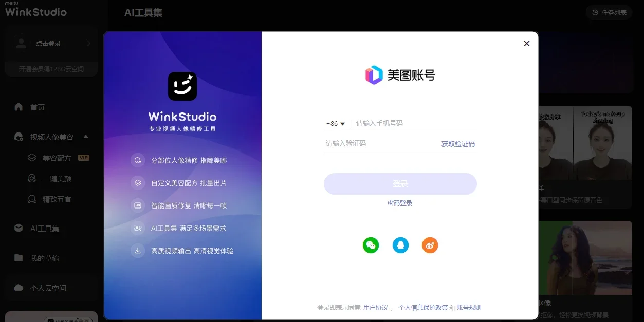This screenshot has height=322, width=644.
Task: Click the 精致五官 face icon
Action: click(32, 199)
